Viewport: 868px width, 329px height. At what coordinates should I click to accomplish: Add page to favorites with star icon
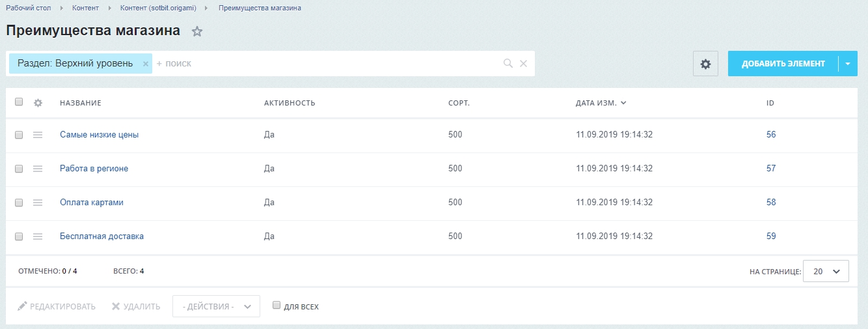197,31
